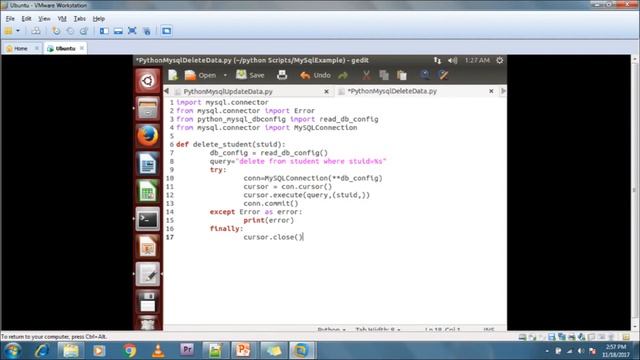Image resolution: width=640 pixels, height=360 pixels.
Task: Switch to *PythonMysqlDeleteData.py tab
Action: 392,91
